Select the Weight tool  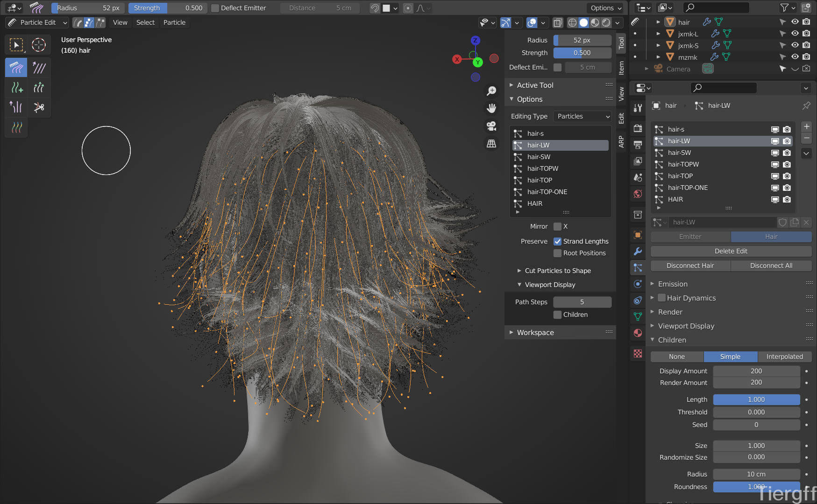click(x=16, y=127)
